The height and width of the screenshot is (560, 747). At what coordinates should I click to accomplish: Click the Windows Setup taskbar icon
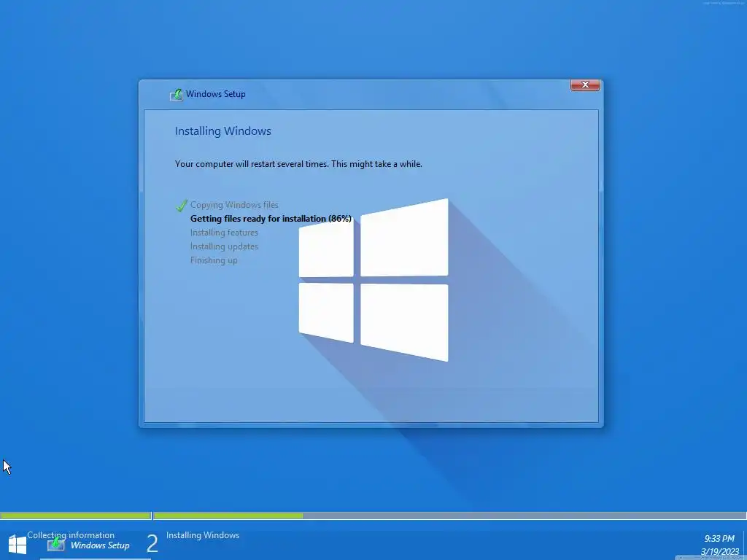55,544
